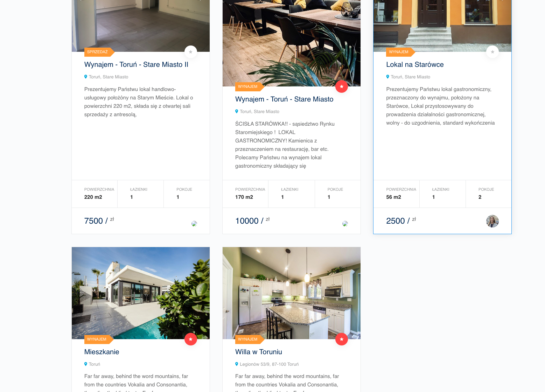Image resolution: width=545 pixels, height=392 pixels.
Task: Open Lokal na Starówce listing title
Action: point(415,64)
